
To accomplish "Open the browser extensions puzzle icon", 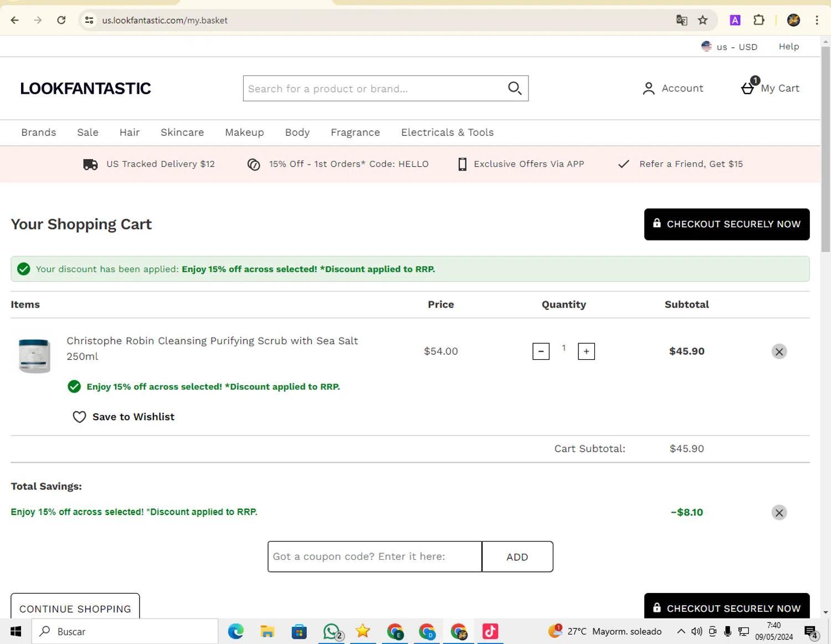I will pyautogui.click(x=759, y=21).
